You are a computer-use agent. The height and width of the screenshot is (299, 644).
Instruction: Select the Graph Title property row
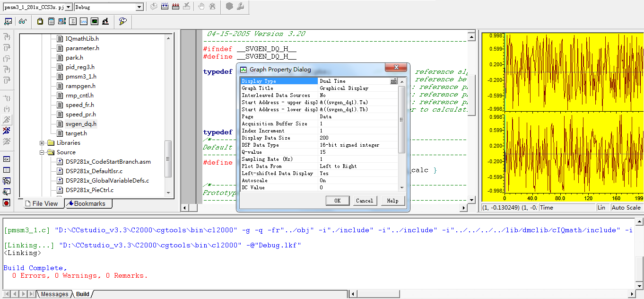point(319,88)
